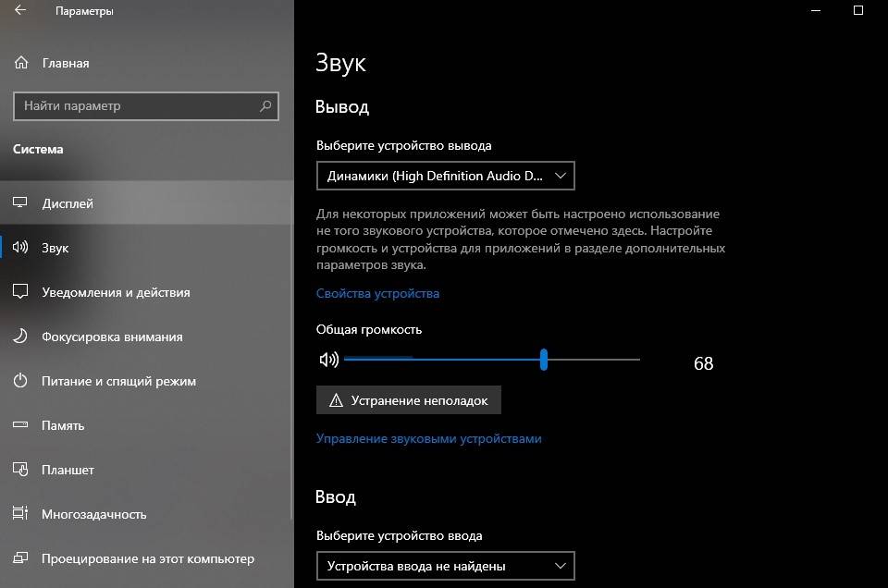The height and width of the screenshot is (588, 888).
Task: Select Многозадачность in the sidebar
Action: (x=93, y=514)
